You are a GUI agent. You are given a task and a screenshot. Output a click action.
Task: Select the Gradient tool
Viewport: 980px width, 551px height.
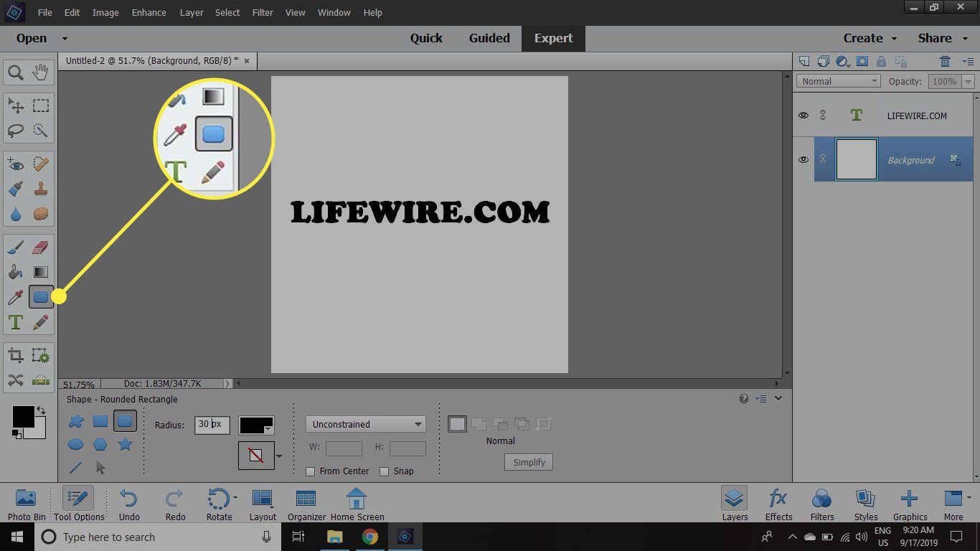pyautogui.click(x=41, y=273)
